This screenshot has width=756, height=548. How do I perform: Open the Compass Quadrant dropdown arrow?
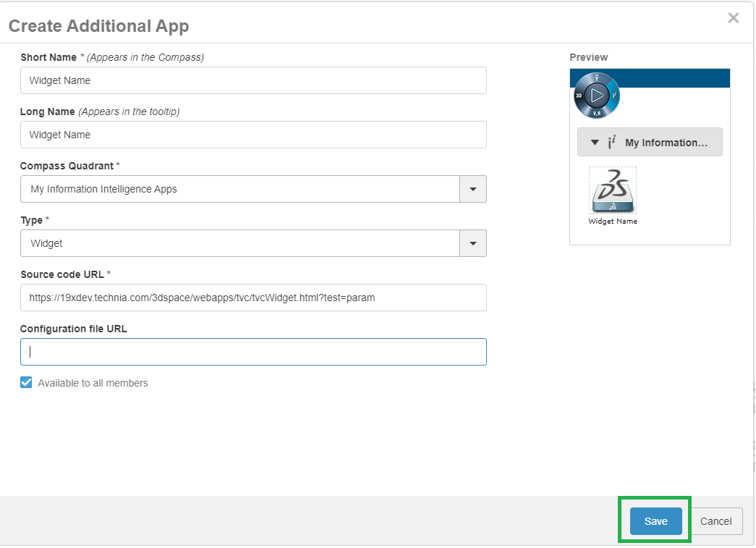pos(473,189)
